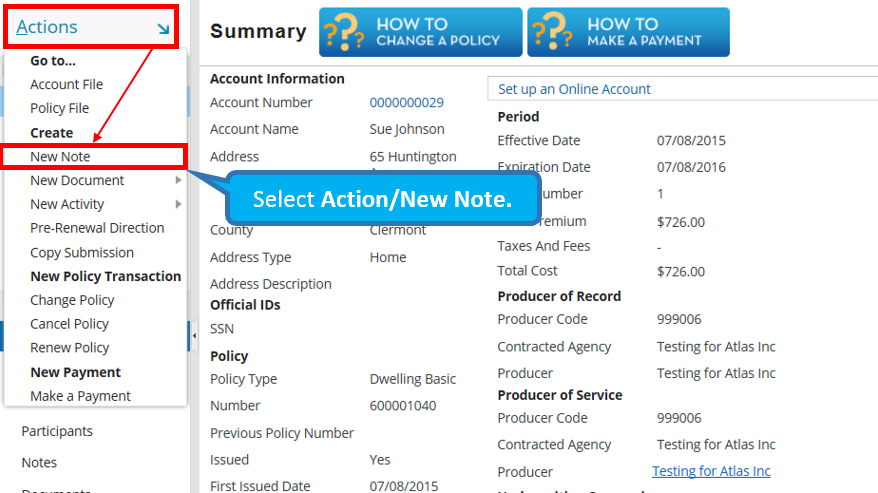Select New Note from the Actions menu
This screenshot has width=878, height=493.
60,156
